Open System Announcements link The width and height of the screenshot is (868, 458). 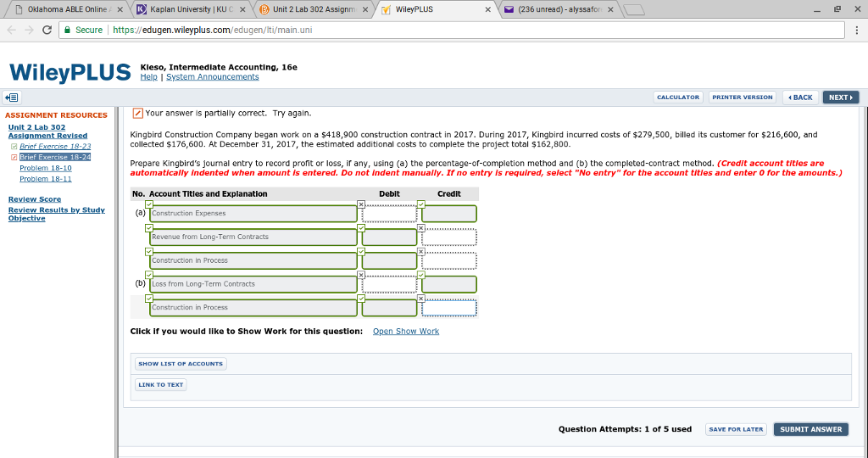pyautogui.click(x=213, y=77)
